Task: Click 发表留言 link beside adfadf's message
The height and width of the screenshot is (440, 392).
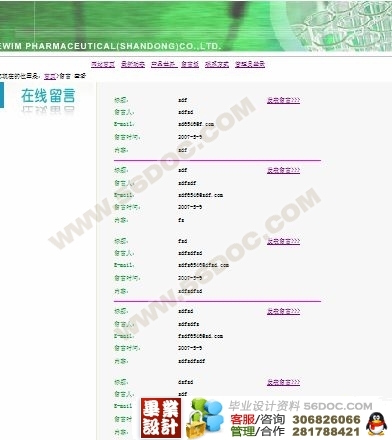Action: (x=283, y=170)
